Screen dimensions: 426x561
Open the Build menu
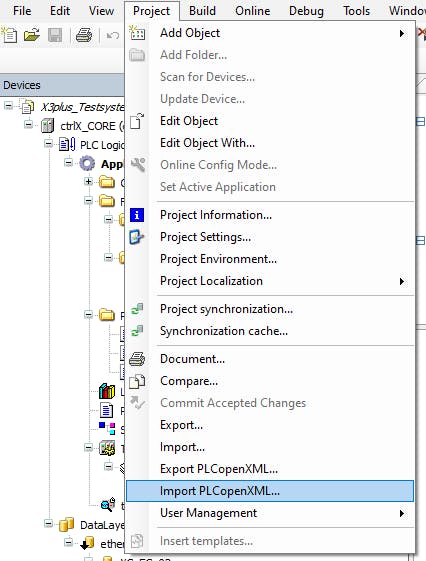click(x=202, y=11)
